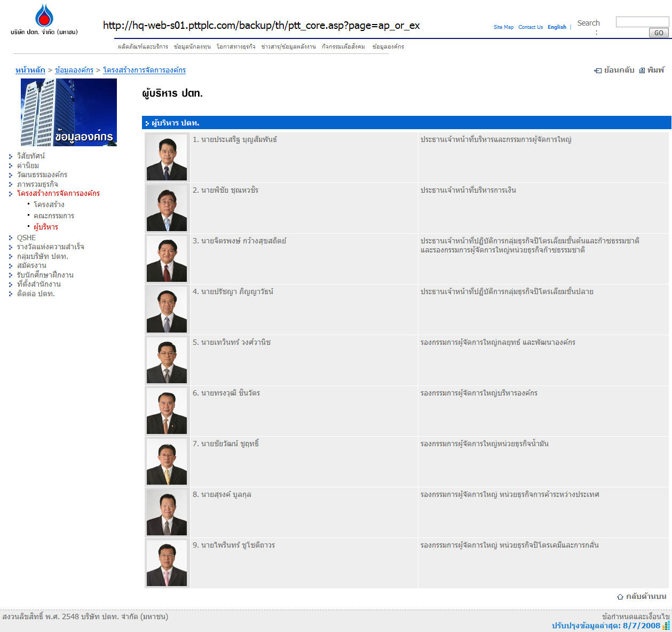The image size is (672, 632).
Task: Click the name นายปรัชญา ภิญญาวัธน์
Action: coord(237,291)
